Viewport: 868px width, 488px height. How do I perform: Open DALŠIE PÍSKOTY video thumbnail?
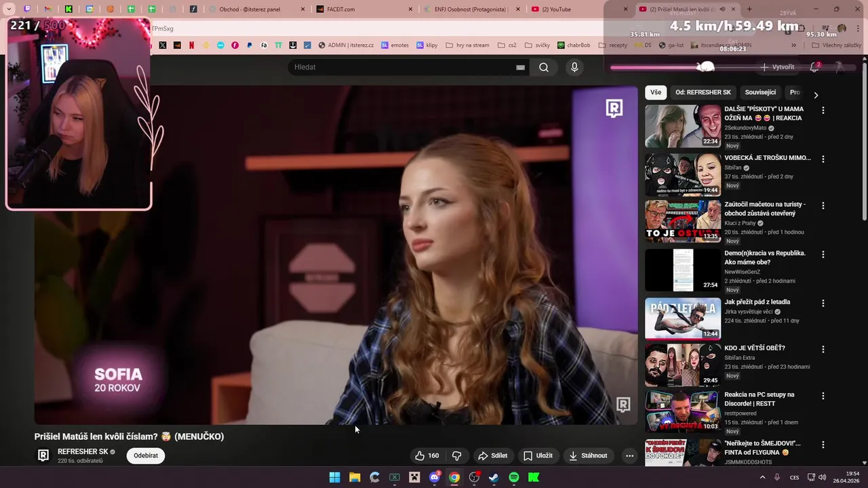(x=682, y=126)
